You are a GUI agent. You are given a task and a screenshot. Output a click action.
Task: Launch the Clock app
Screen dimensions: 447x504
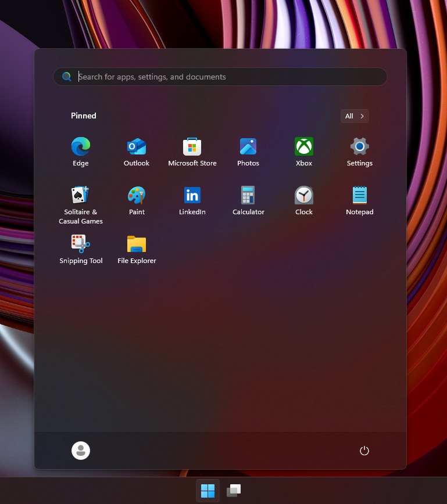point(304,201)
